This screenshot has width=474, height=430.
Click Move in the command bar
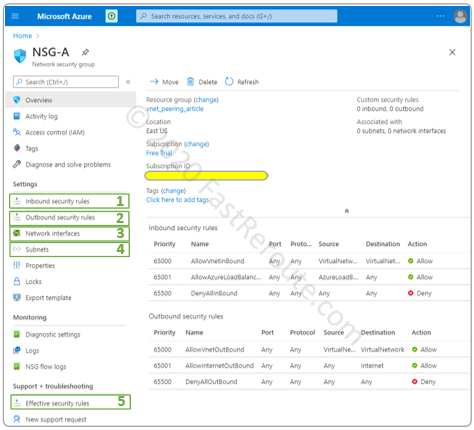click(x=164, y=82)
